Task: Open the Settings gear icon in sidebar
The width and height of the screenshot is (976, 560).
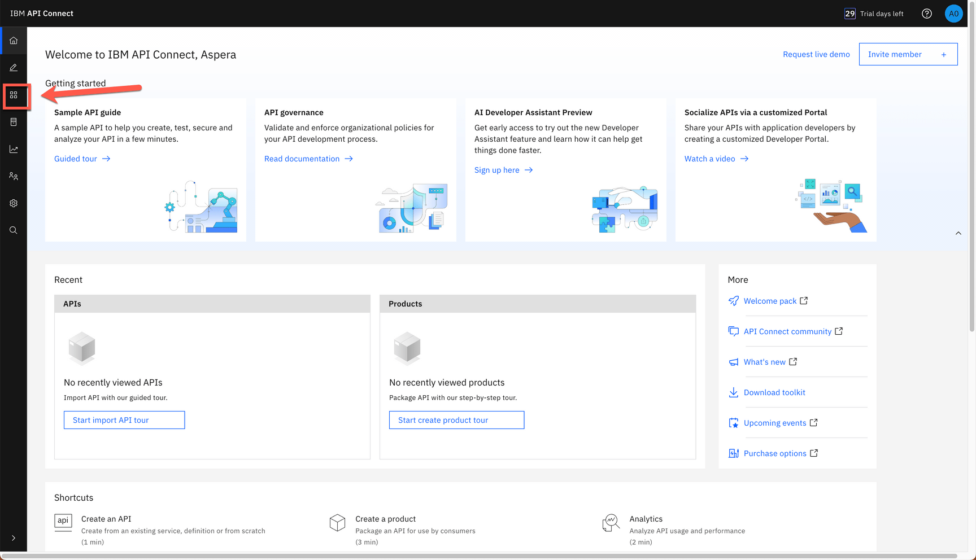Action: [14, 203]
